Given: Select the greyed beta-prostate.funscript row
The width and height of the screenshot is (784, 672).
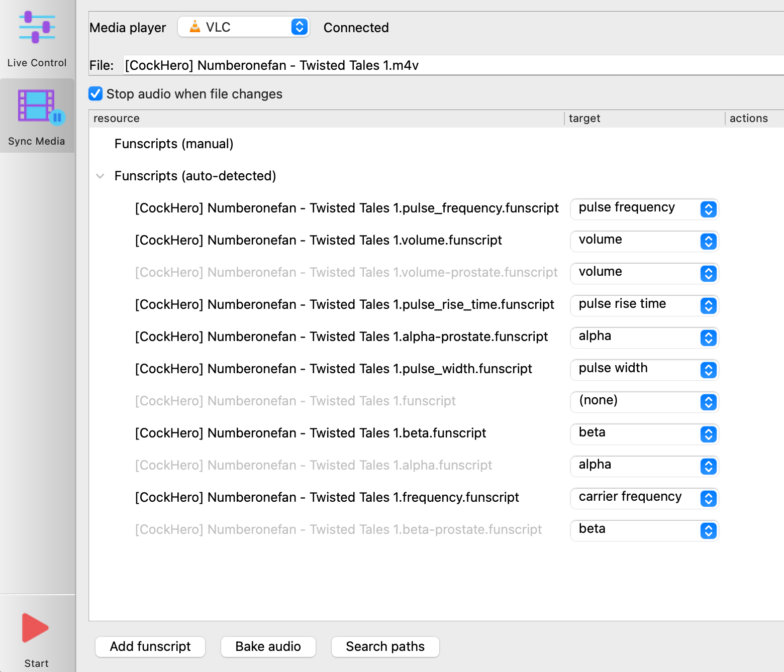Looking at the screenshot, I should coord(339,530).
